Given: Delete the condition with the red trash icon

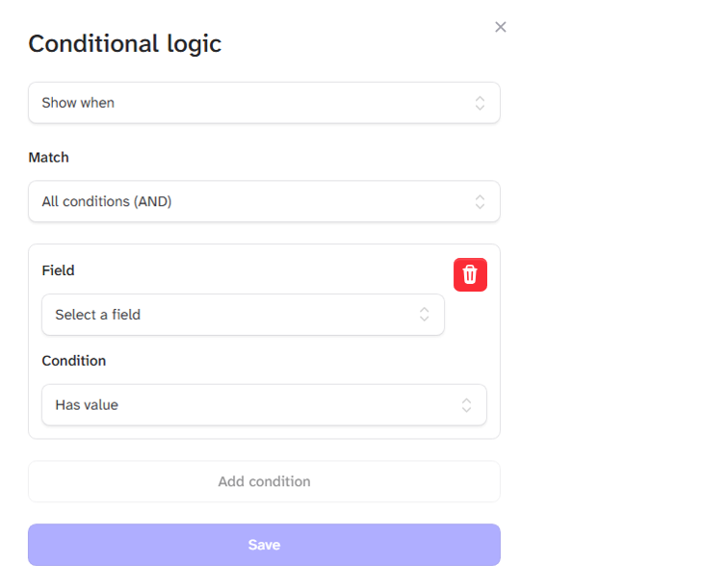Looking at the screenshot, I should pyautogui.click(x=470, y=274).
